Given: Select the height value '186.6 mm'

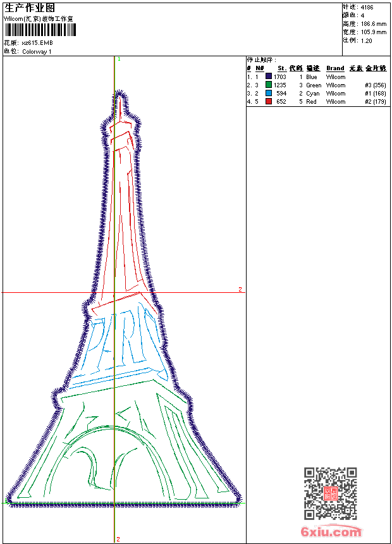Looking at the screenshot, I should point(373,24).
